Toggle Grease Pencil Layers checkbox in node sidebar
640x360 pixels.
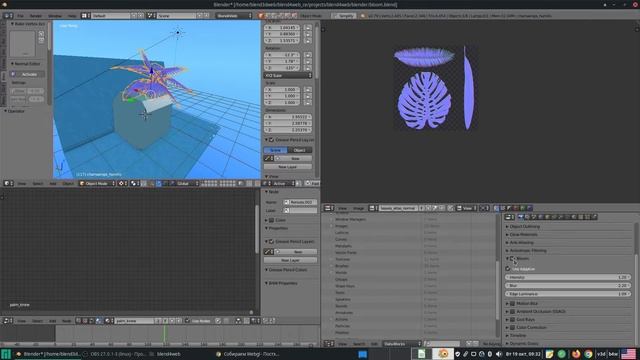click(x=271, y=242)
